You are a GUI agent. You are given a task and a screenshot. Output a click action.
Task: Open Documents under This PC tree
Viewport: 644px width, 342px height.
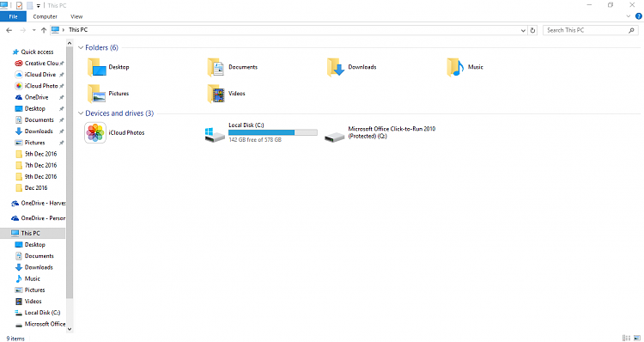(x=34, y=256)
